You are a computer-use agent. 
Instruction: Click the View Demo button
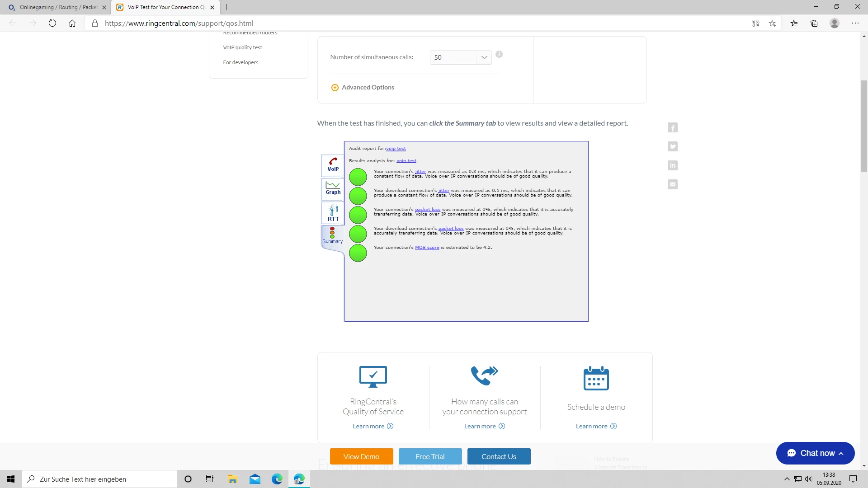(361, 456)
